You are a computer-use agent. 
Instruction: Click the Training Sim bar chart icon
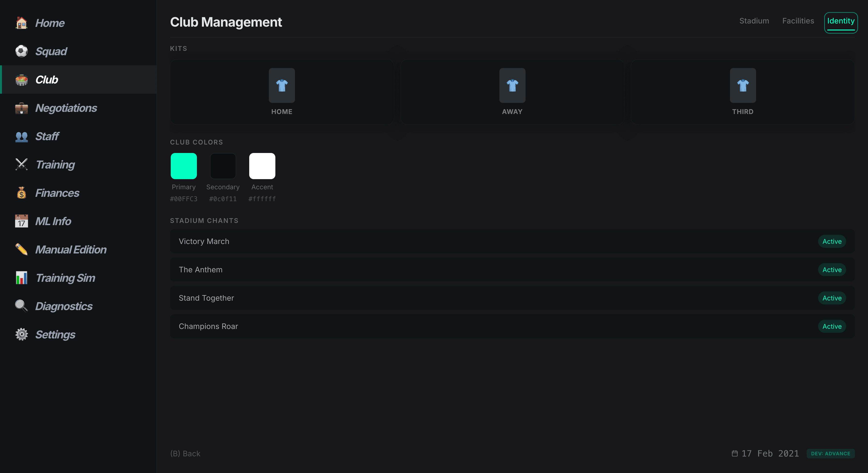click(22, 278)
